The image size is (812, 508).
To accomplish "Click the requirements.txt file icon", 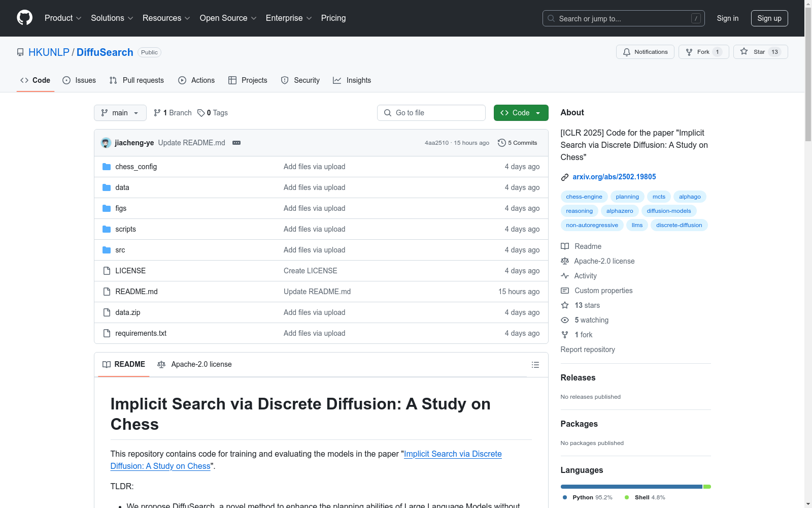I will pos(107,333).
